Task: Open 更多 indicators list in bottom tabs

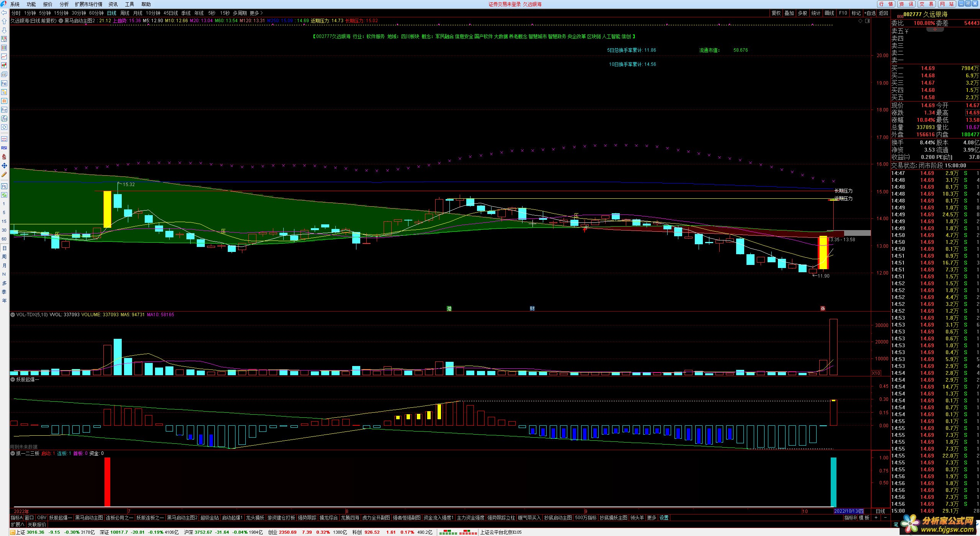Action: (x=652, y=518)
